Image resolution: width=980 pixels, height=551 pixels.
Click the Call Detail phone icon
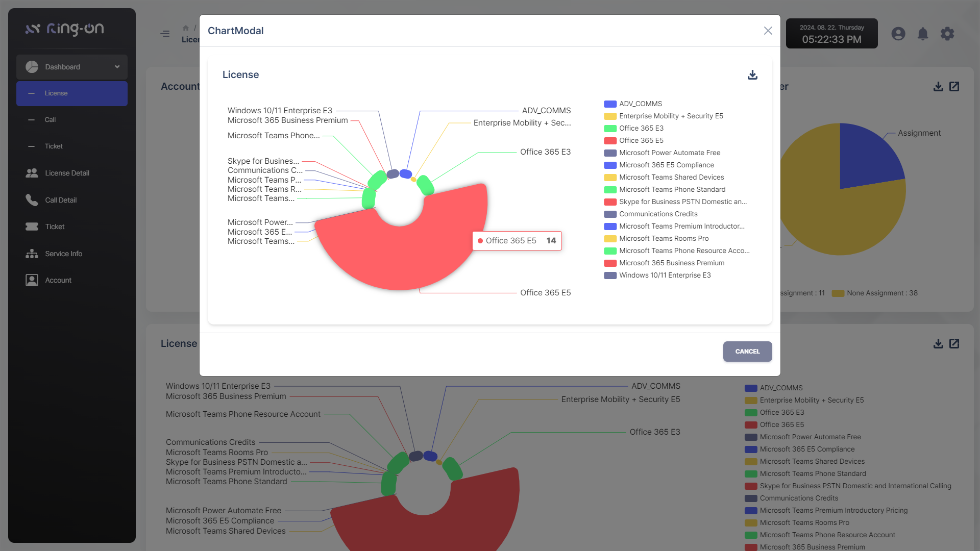click(32, 200)
